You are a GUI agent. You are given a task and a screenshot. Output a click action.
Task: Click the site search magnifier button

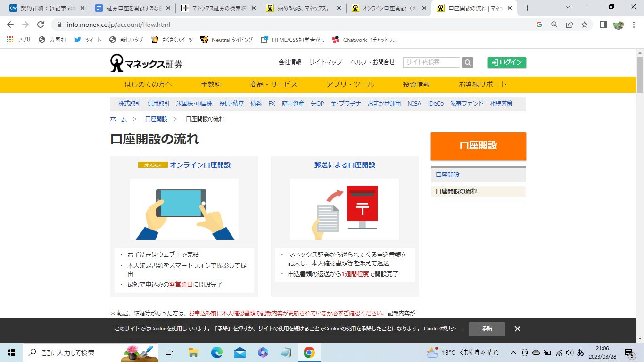(467, 63)
